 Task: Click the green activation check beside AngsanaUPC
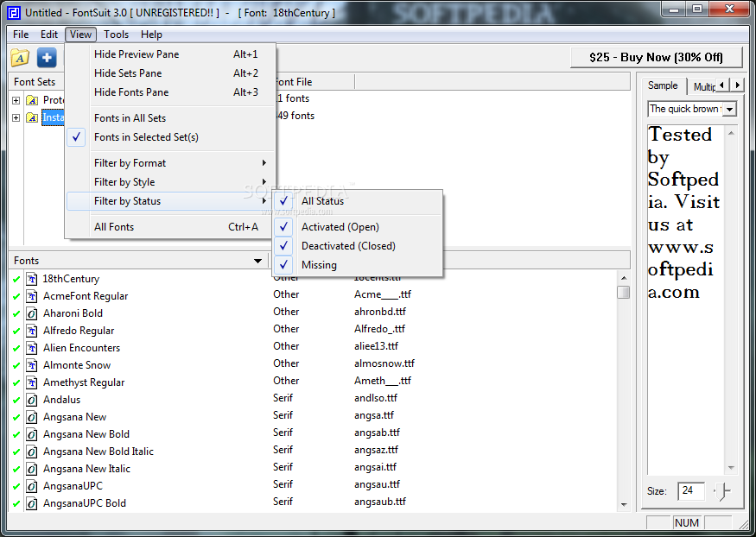(x=16, y=486)
